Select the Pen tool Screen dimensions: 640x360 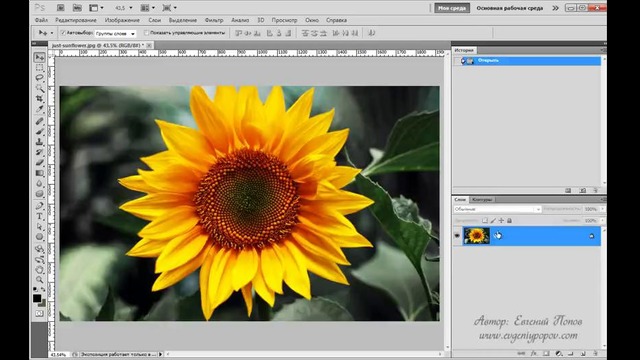click(x=40, y=206)
